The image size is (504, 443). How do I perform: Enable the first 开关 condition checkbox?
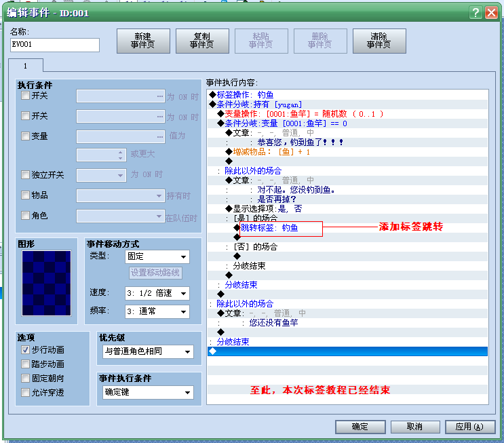click(25, 96)
